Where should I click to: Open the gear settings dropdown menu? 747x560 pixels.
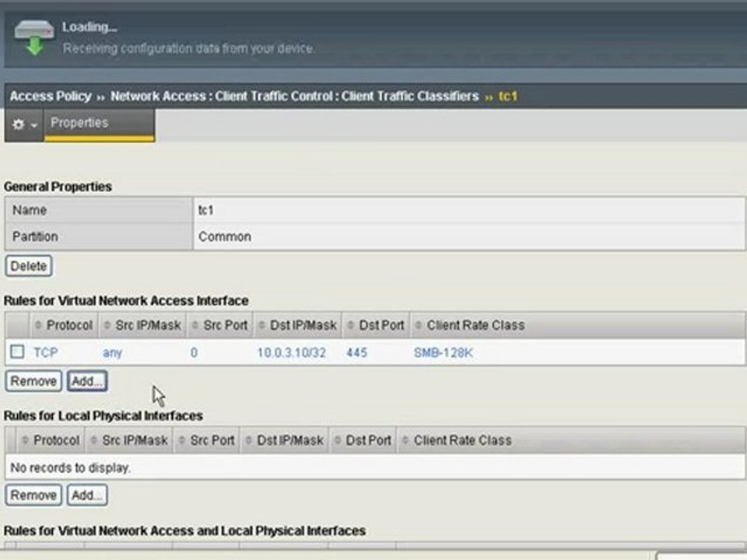tap(24, 124)
